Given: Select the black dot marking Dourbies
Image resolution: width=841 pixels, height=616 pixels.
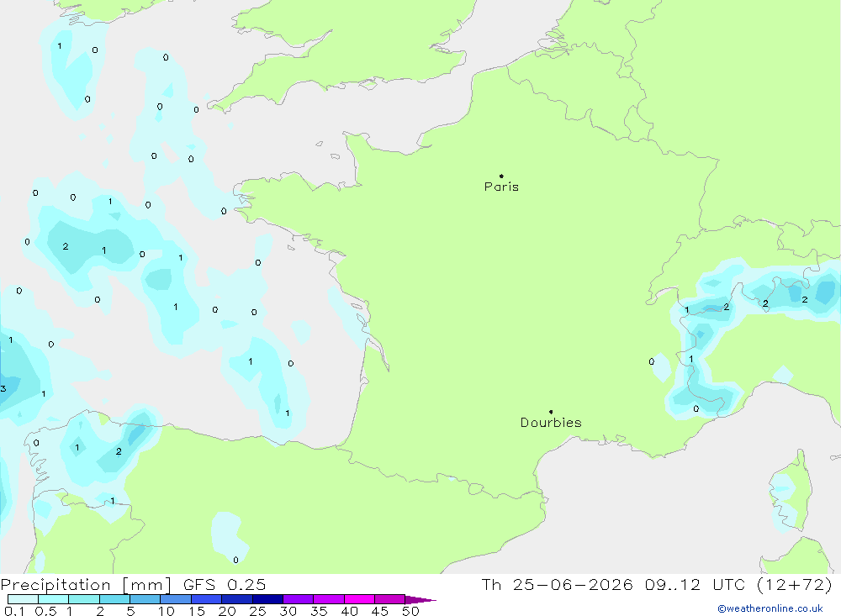Looking at the screenshot, I should [x=551, y=412].
